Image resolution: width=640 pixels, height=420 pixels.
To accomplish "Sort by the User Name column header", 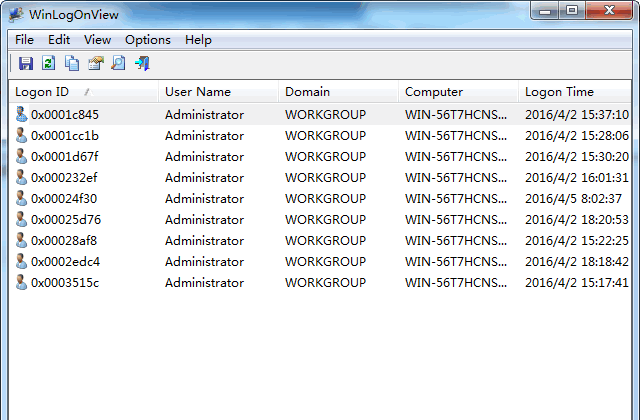I will pyautogui.click(x=218, y=92).
